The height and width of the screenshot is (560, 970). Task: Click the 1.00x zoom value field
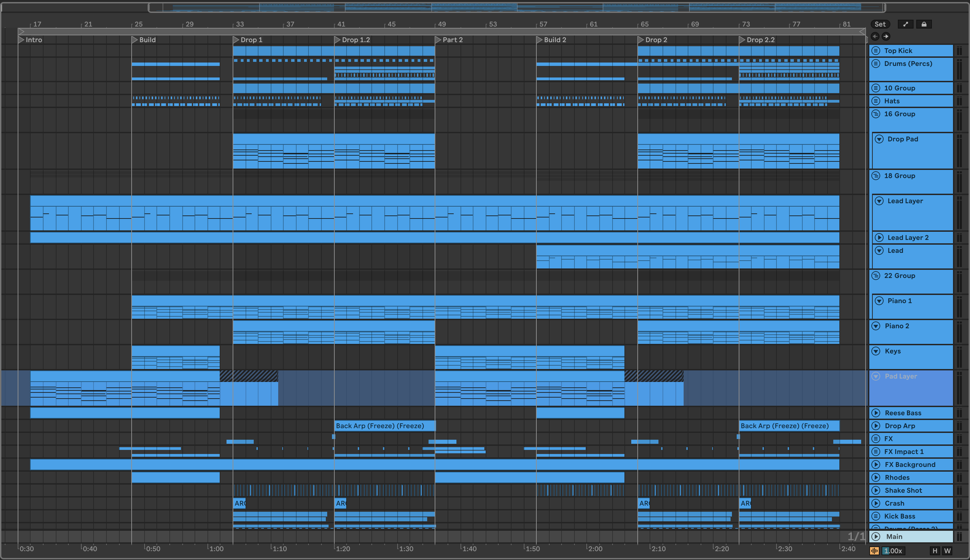point(893,551)
